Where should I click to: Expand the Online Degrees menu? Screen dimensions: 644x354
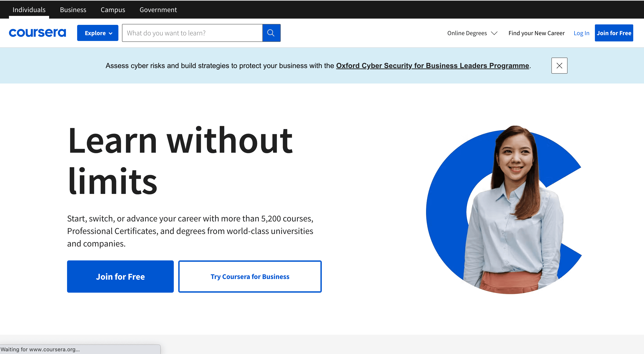[x=467, y=33]
